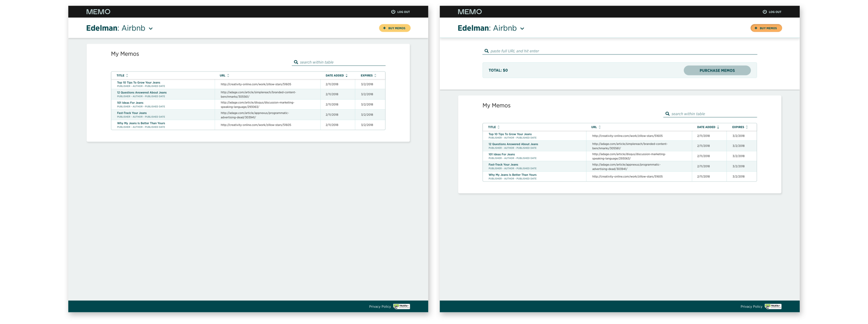Sort by URL arrows in left table

228,76
